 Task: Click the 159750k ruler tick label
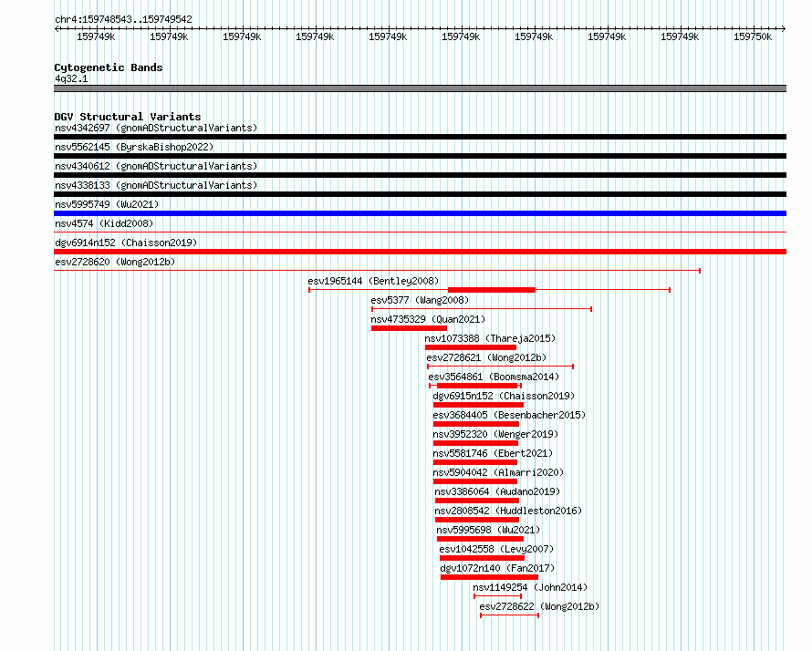753,36
